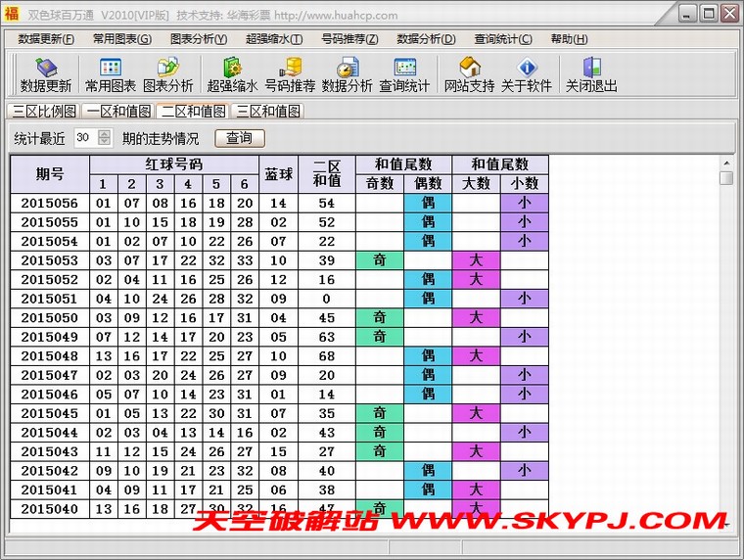The image size is (744, 560).
Task: Open the 帮助(H) menu
Action: pyautogui.click(x=569, y=39)
